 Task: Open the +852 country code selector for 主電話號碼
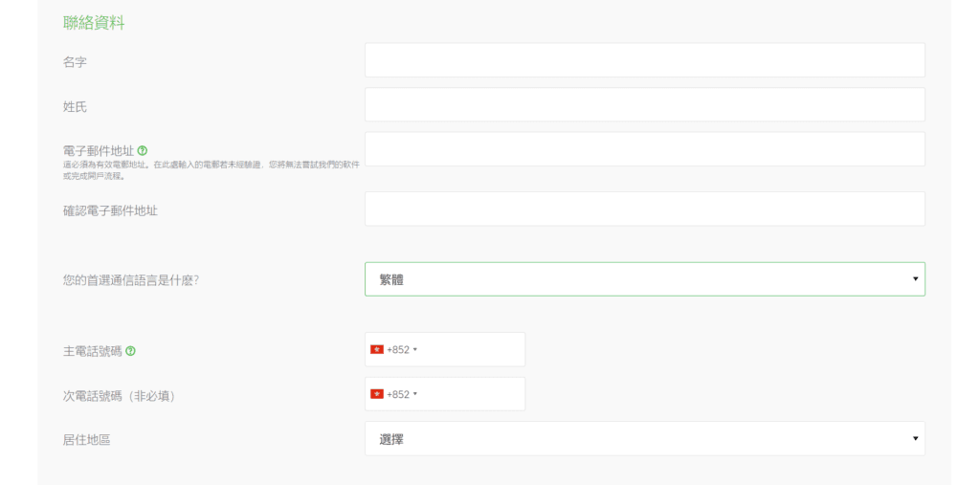click(393, 349)
